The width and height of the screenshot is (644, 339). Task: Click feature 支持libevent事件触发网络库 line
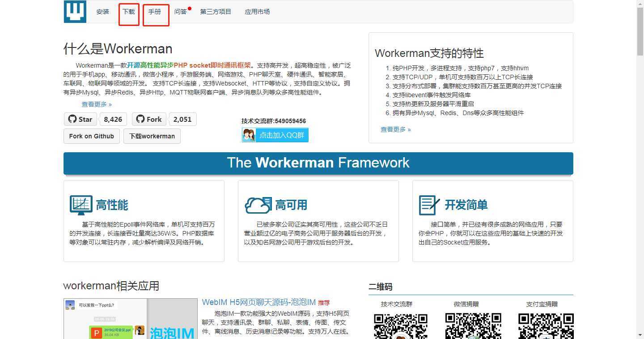point(432,95)
